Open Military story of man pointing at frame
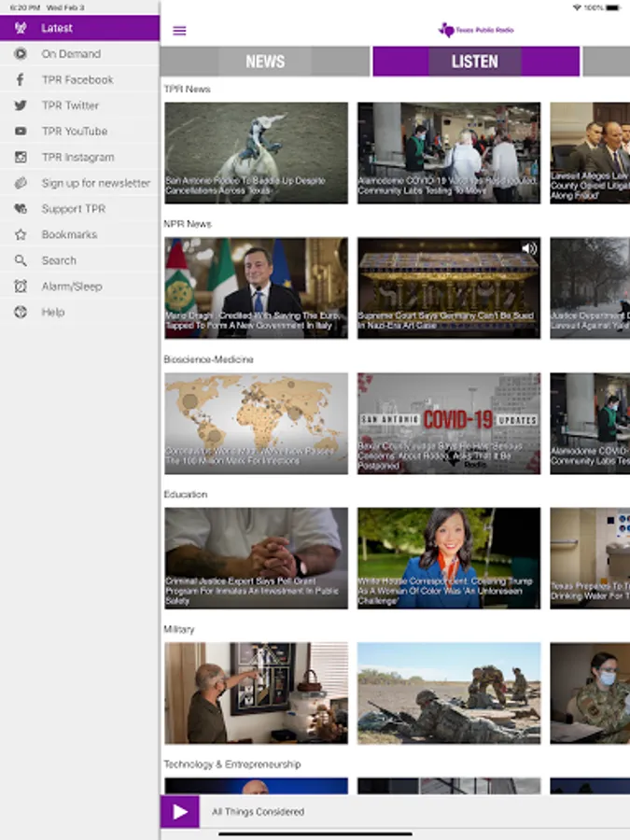Screen dimensions: 630x840 click(x=256, y=693)
